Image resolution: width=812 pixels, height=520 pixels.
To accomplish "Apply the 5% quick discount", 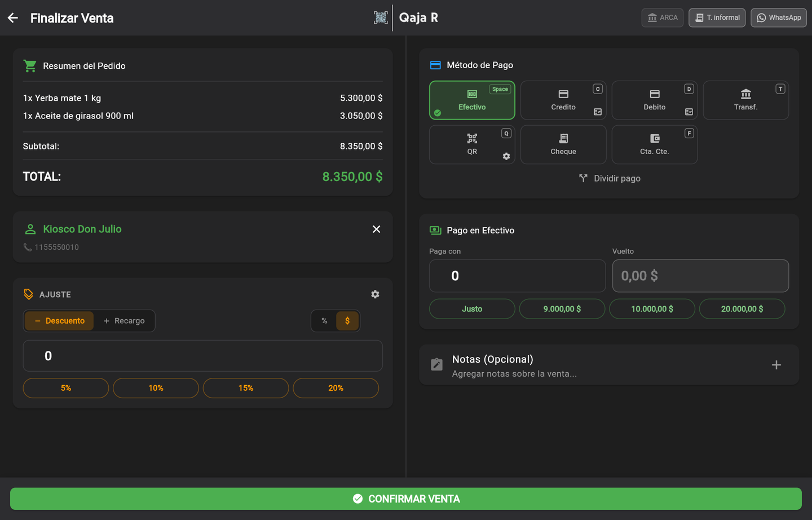I will (x=66, y=388).
